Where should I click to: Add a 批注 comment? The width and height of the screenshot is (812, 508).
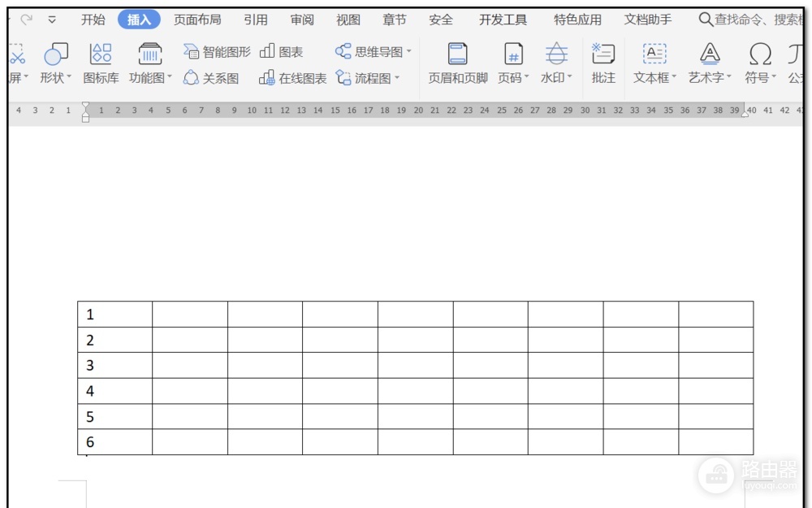point(603,63)
